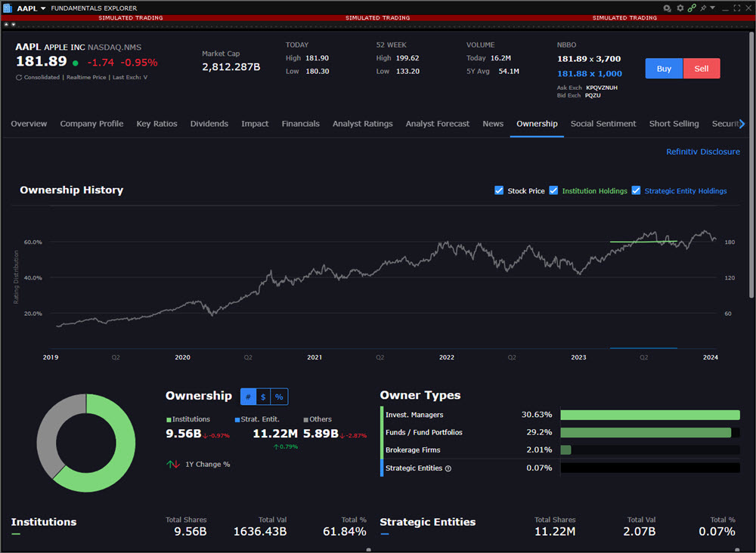Open the Overview tab
The height and width of the screenshot is (553, 756).
click(29, 124)
